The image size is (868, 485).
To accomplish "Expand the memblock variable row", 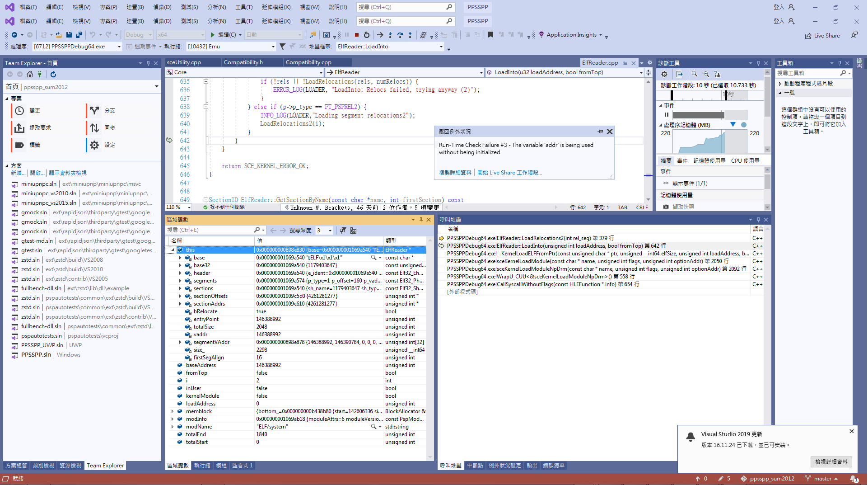I will tap(173, 412).
